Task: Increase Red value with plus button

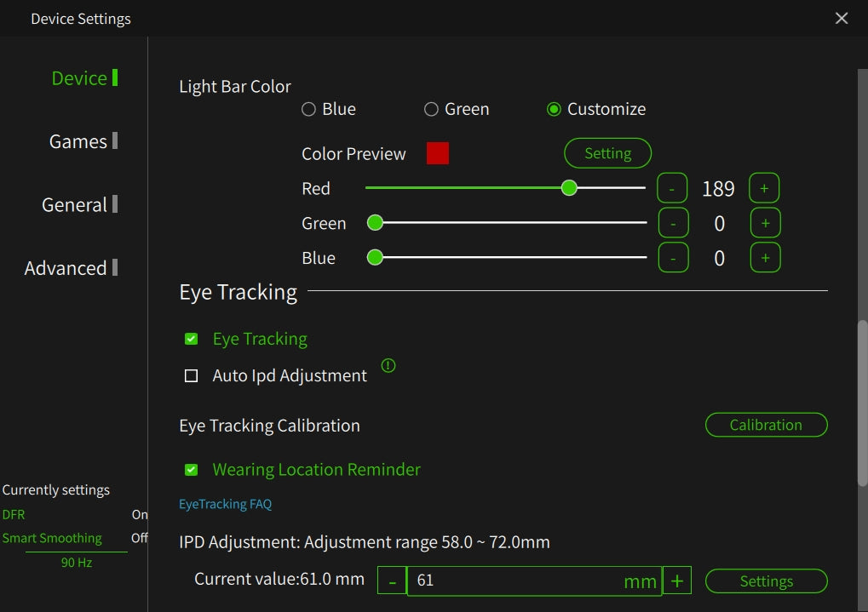Action: coord(763,188)
